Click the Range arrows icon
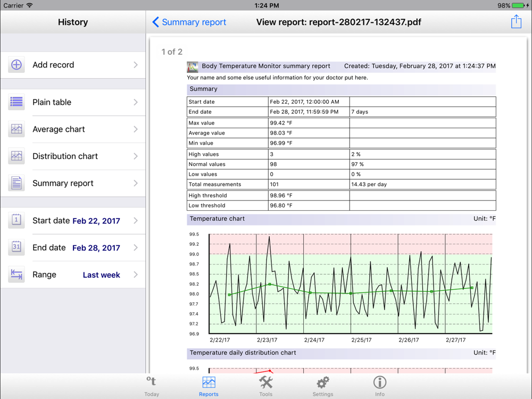The height and width of the screenshot is (399, 532). [16, 275]
